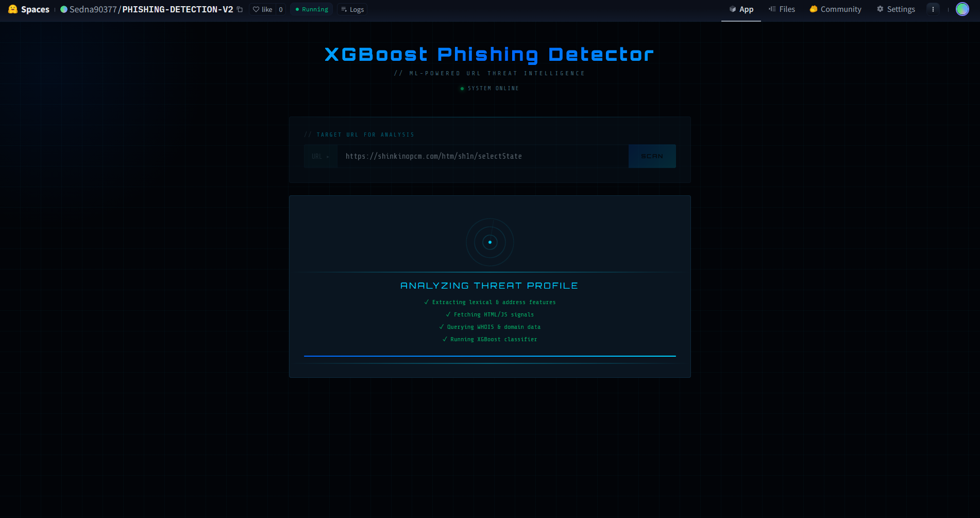View the like count of 0

point(281,9)
